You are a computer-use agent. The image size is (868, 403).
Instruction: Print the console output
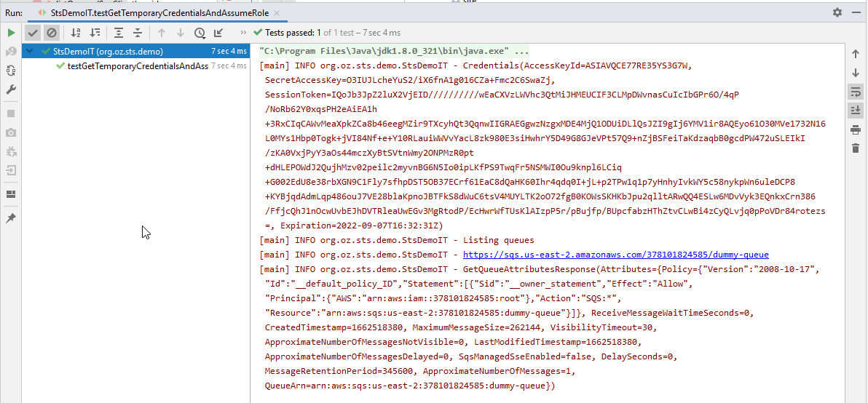click(x=856, y=130)
